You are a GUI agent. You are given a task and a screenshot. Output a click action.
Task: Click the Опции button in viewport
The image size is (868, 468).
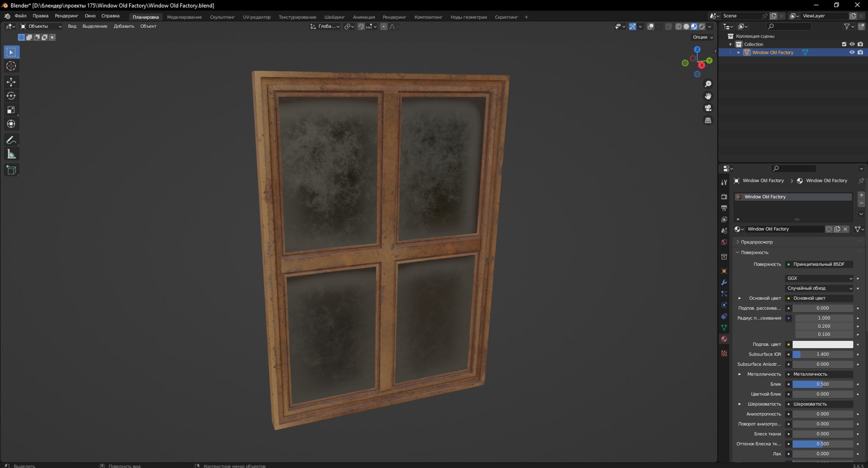pyautogui.click(x=703, y=37)
